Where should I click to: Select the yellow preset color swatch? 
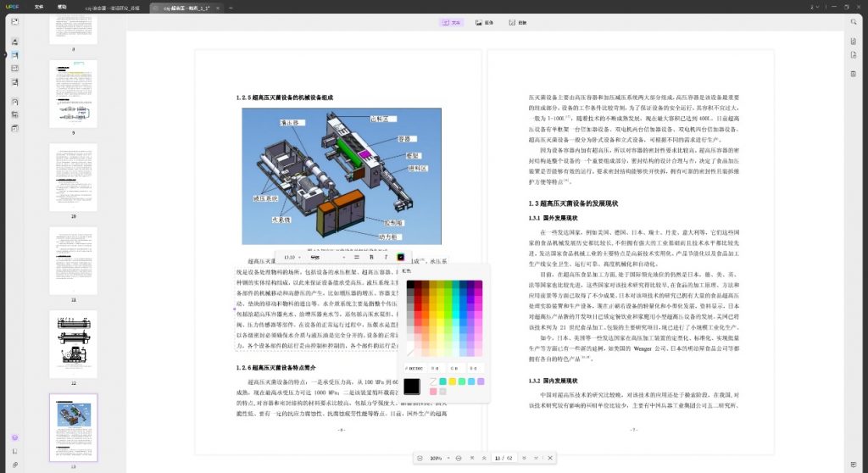point(453,381)
